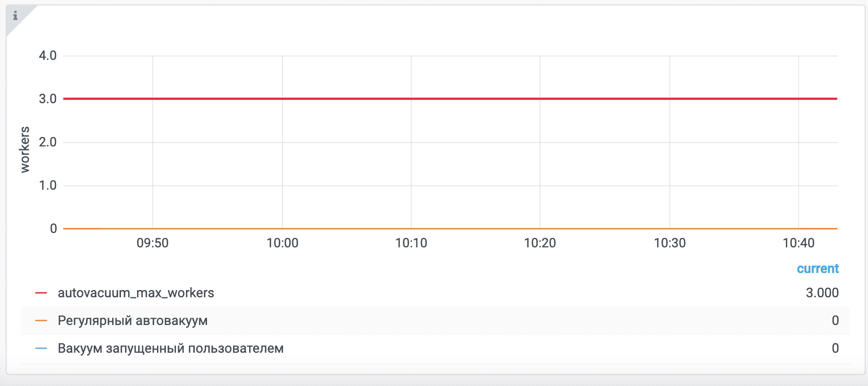868x386 pixels.
Task: Toggle the autovacuum_max_workers legend series
Action: [x=135, y=293]
